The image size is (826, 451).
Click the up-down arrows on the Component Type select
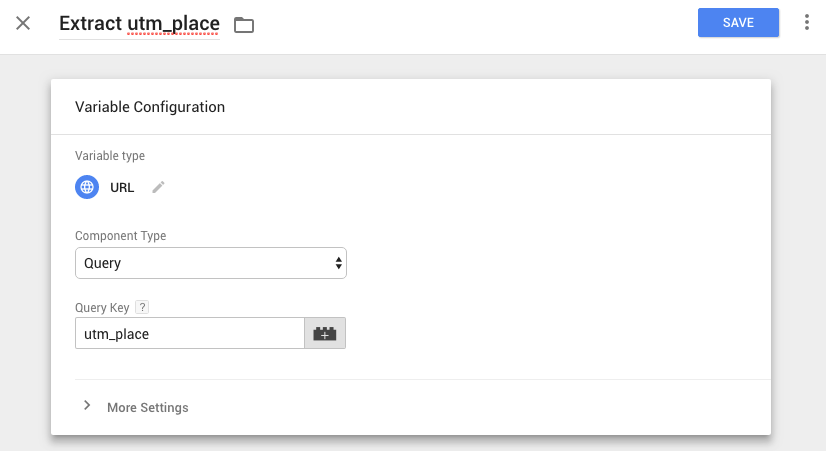pos(339,263)
